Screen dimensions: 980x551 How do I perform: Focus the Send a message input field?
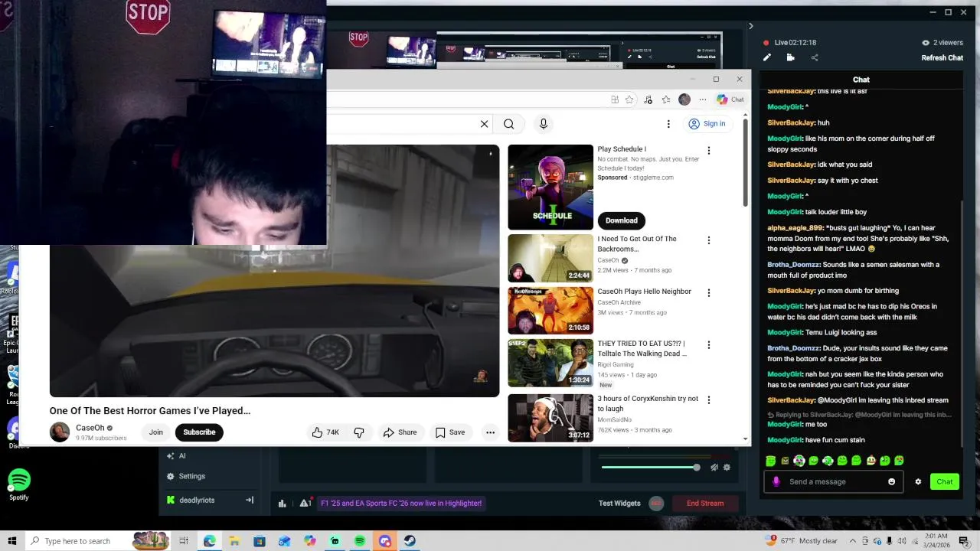click(835, 481)
